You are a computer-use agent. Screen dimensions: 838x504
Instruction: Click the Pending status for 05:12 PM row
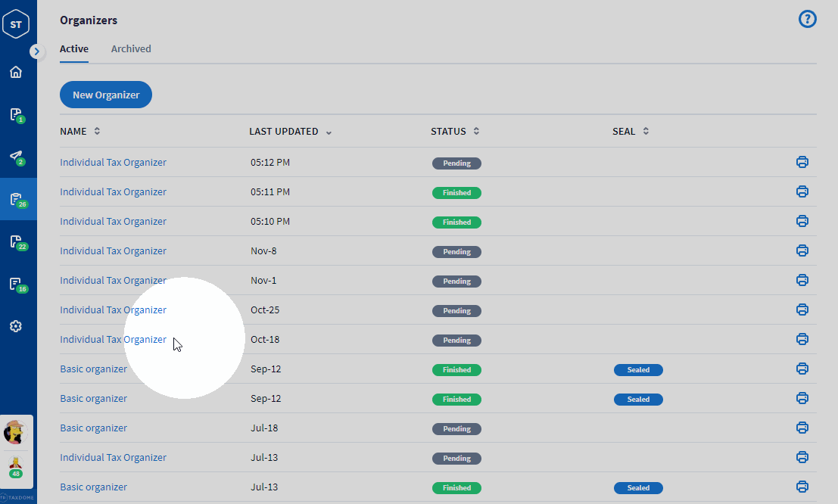tap(456, 163)
